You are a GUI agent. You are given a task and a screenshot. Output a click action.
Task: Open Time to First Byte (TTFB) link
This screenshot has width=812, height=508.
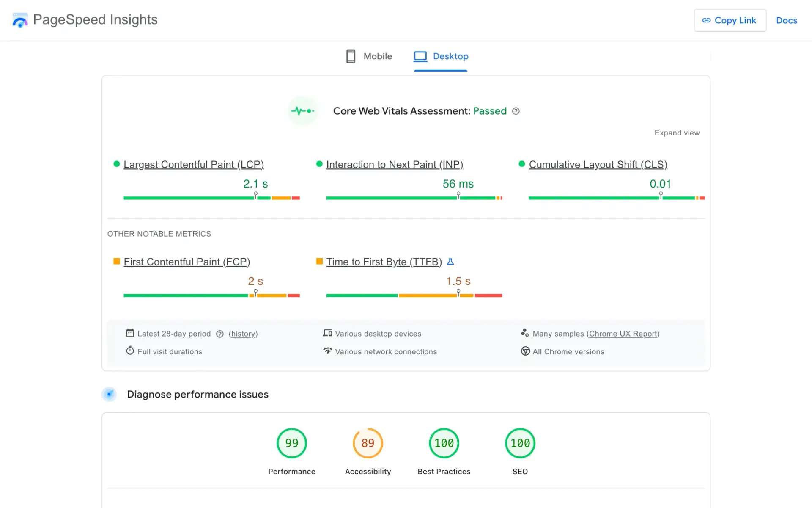(384, 262)
